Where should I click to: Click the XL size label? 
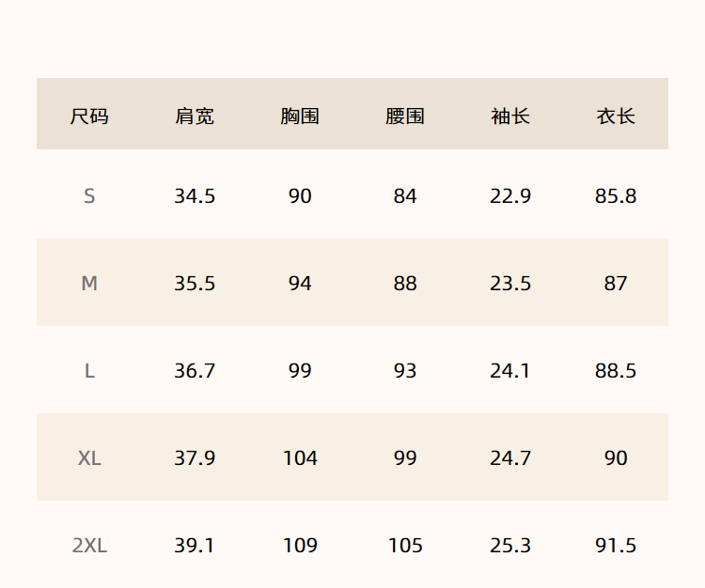click(x=89, y=458)
